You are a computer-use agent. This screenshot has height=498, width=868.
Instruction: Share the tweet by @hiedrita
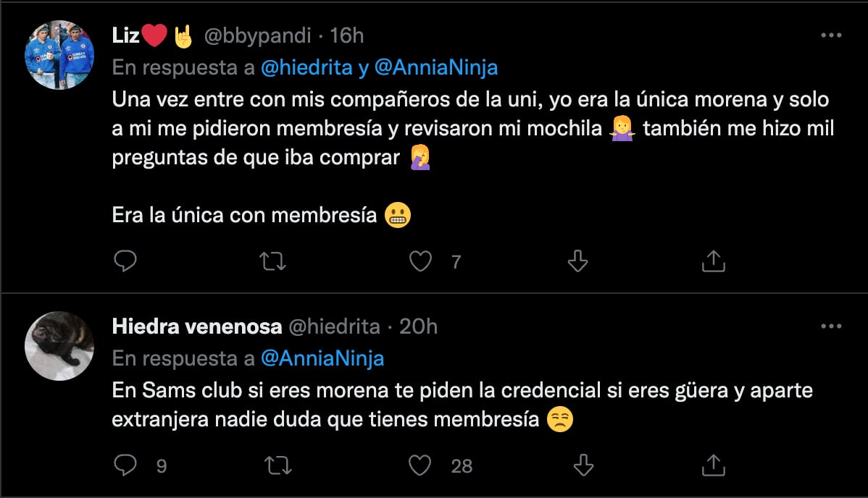point(714,465)
